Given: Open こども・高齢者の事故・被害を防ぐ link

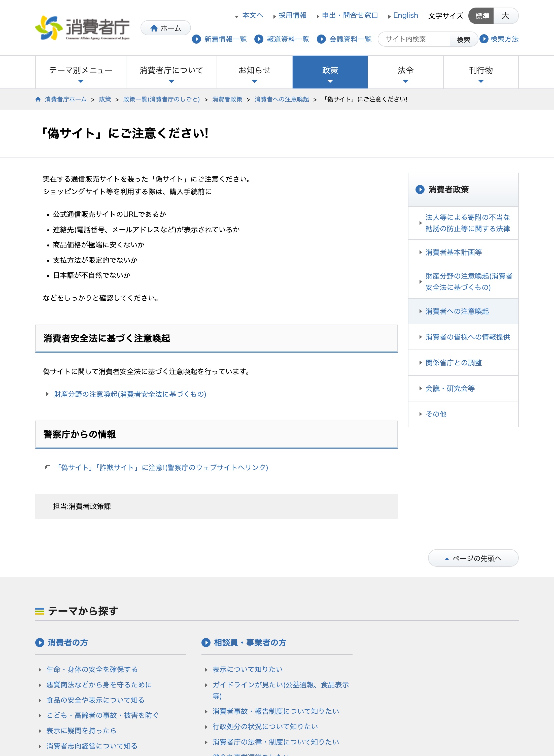Looking at the screenshot, I should (103, 715).
